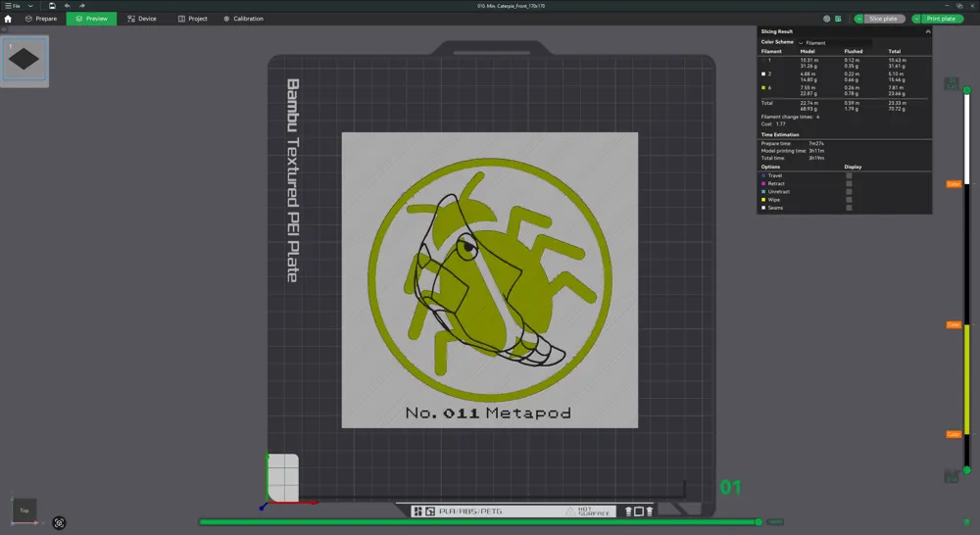Open the Color Scheme Filament dropdown

[x=834, y=42]
